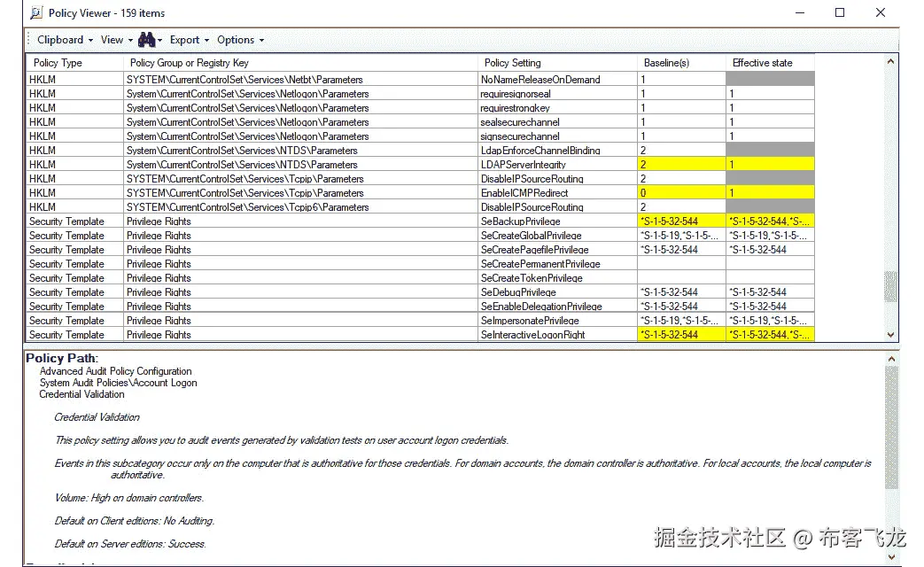
Task: Select the LdapEnforceChannelBinding row
Action: pyautogui.click(x=421, y=151)
